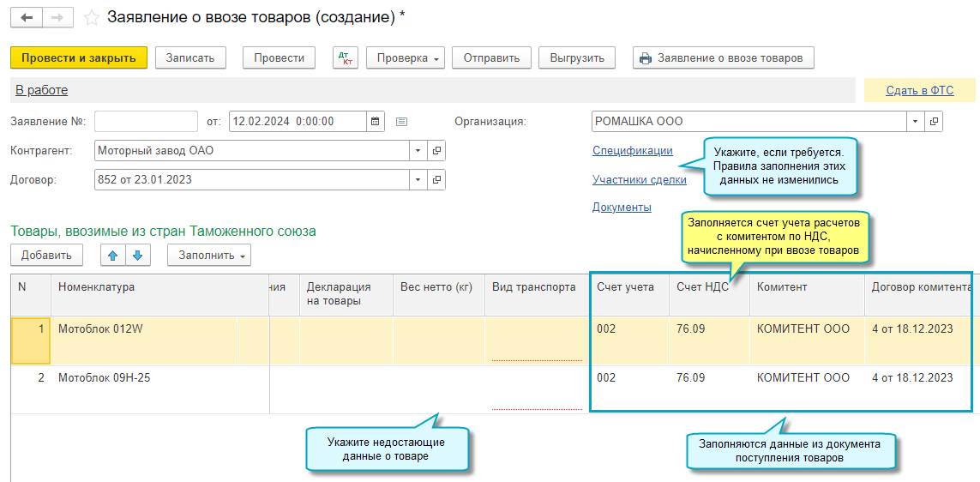Open the Заполнить dropdown menu

tap(208, 255)
